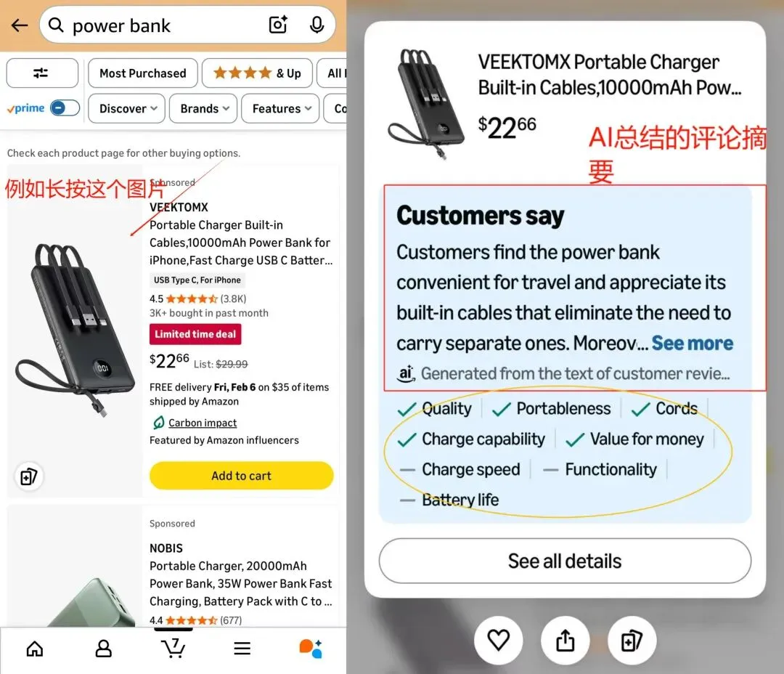Tap the share icon below popup
The width and height of the screenshot is (784, 674).
tap(565, 640)
